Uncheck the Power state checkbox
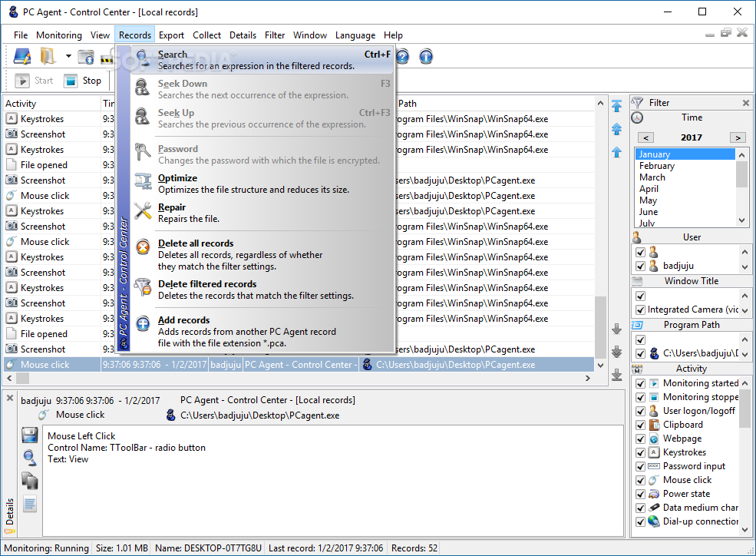Screen dimensions: 756x556 [640, 495]
